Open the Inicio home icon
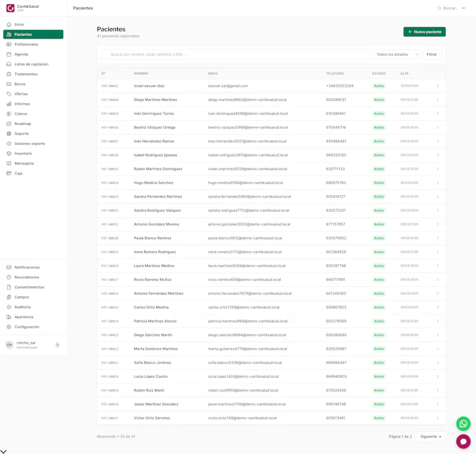This screenshot has width=476, height=454. click(9, 24)
